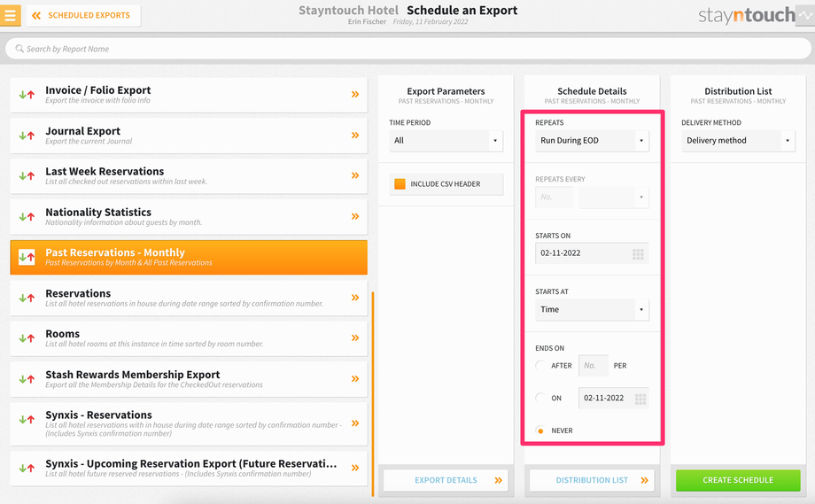Select Synxis - Upcoming Reservation Export
Screen dimensions: 815x504
[x=189, y=469]
